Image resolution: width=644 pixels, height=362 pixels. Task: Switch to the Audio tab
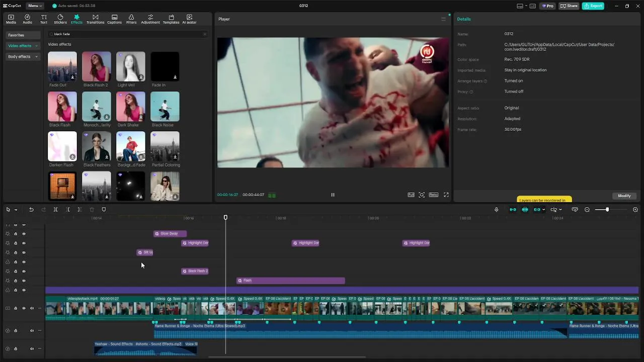(x=27, y=19)
